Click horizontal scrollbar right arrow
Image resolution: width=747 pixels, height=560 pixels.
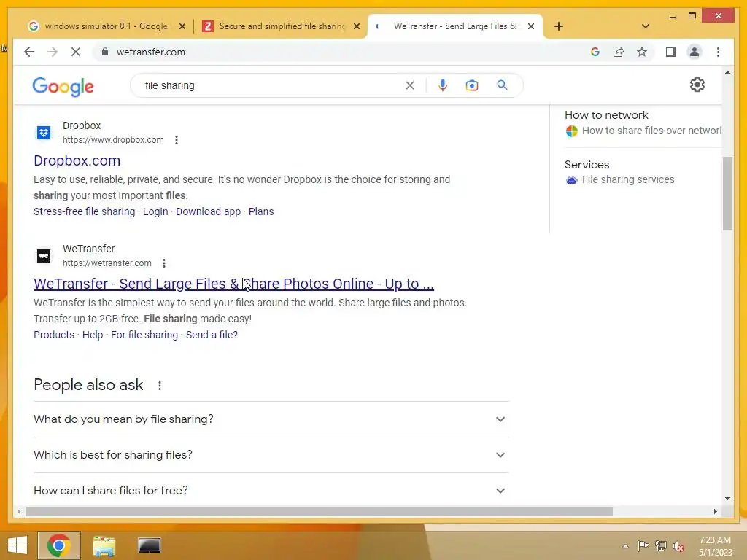(715, 511)
